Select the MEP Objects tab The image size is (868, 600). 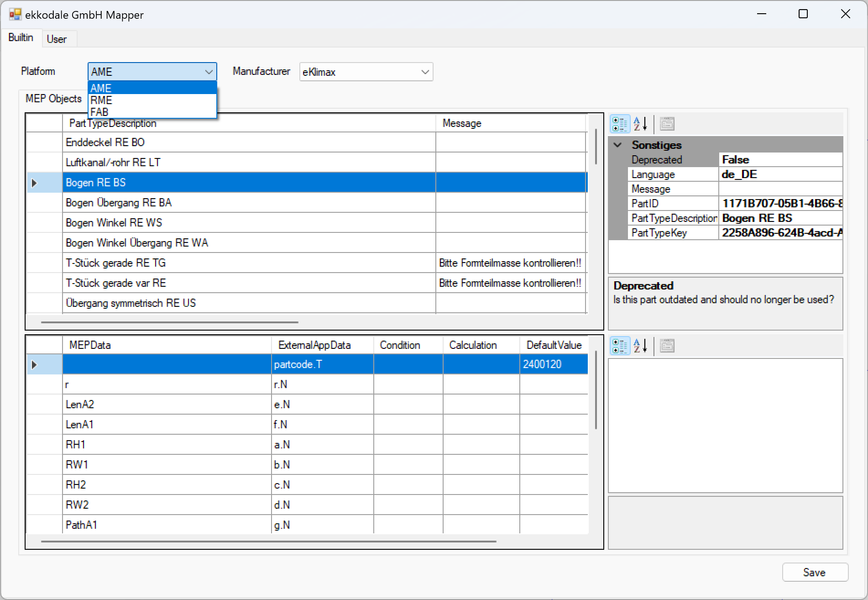(x=53, y=99)
